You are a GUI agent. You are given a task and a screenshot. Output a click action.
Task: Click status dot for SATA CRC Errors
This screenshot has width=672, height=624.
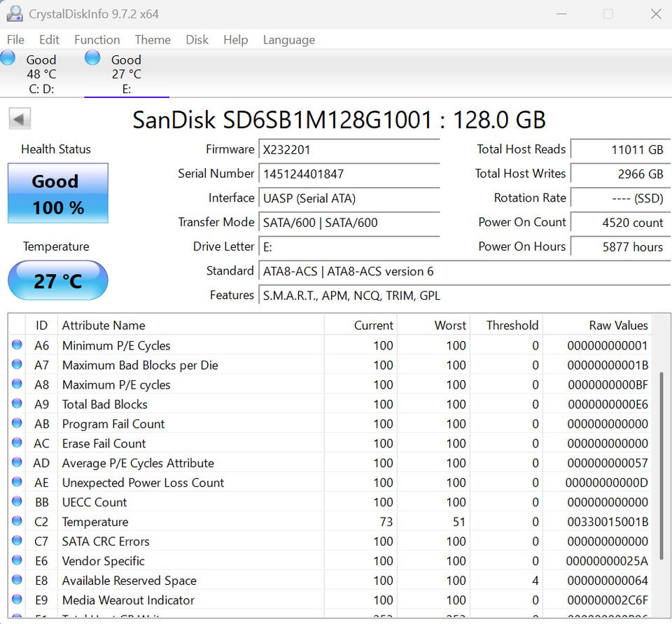[x=17, y=541]
